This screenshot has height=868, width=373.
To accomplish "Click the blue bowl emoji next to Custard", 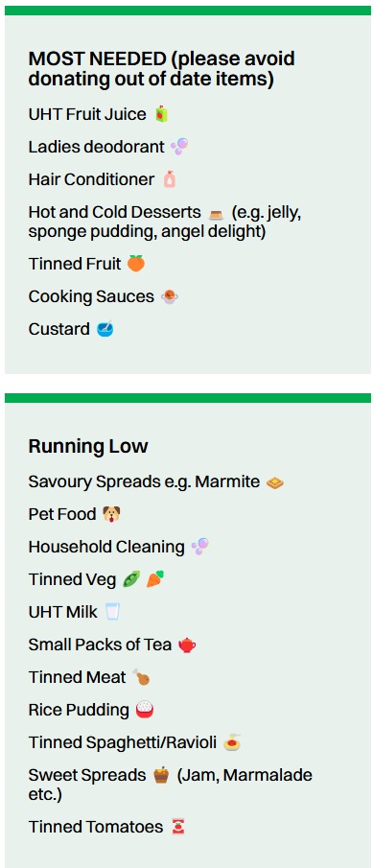I will click(x=105, y=329).
